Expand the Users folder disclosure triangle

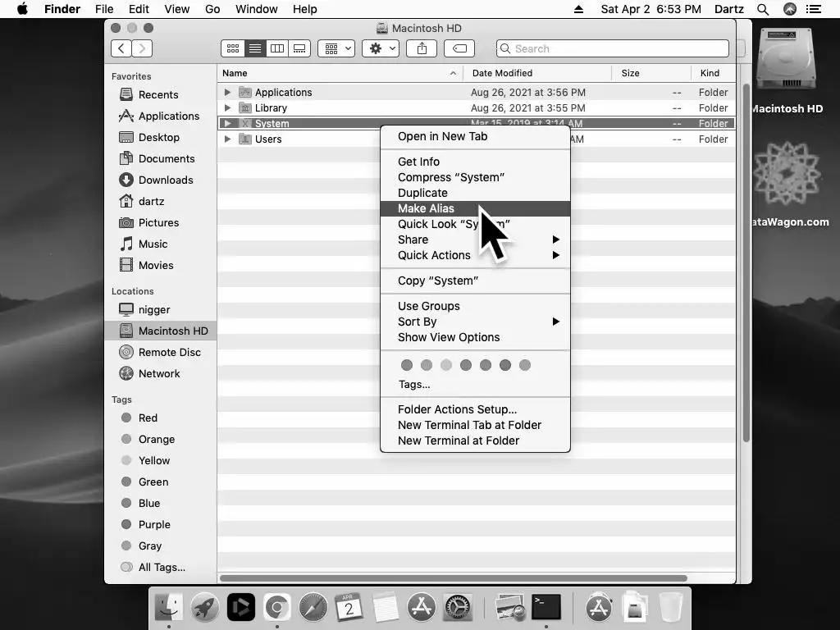(x=227, y=139)
